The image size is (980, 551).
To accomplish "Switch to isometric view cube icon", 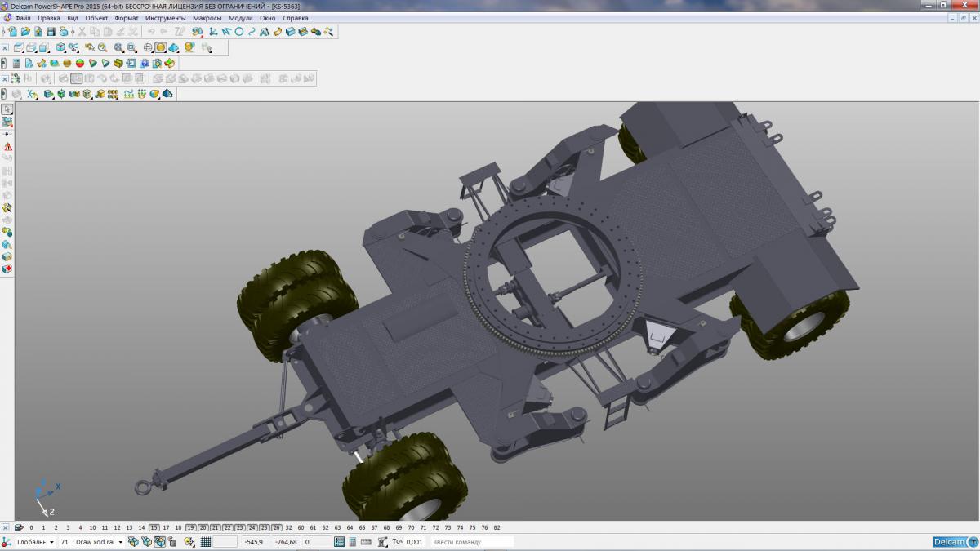I will [60, 47].
